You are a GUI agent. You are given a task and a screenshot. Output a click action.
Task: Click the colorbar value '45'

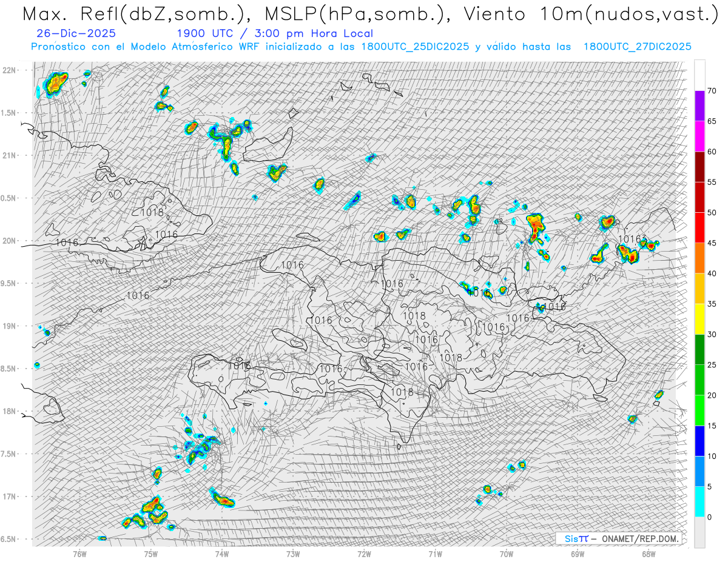point(712,243)
